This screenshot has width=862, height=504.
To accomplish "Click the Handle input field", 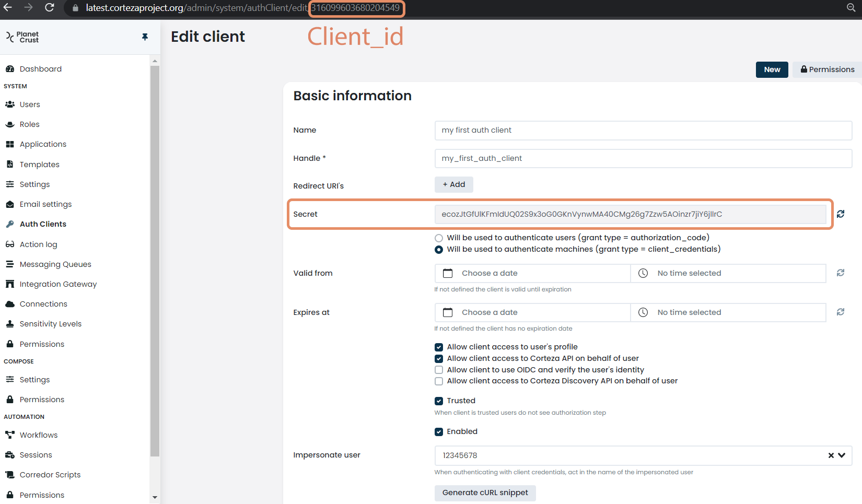I will 643,158.
